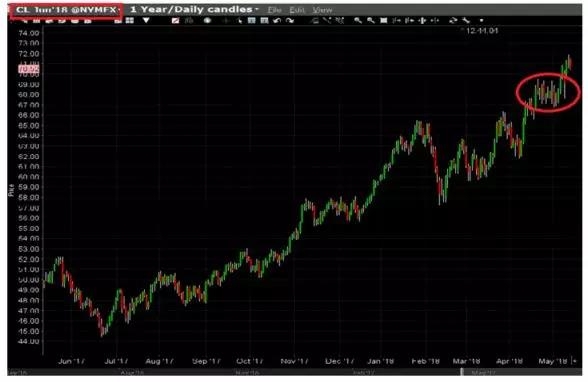The height and width of the screenshot is (382, 588).
Task: Click the undo arrow icon
Action: [x=277, y=21]
